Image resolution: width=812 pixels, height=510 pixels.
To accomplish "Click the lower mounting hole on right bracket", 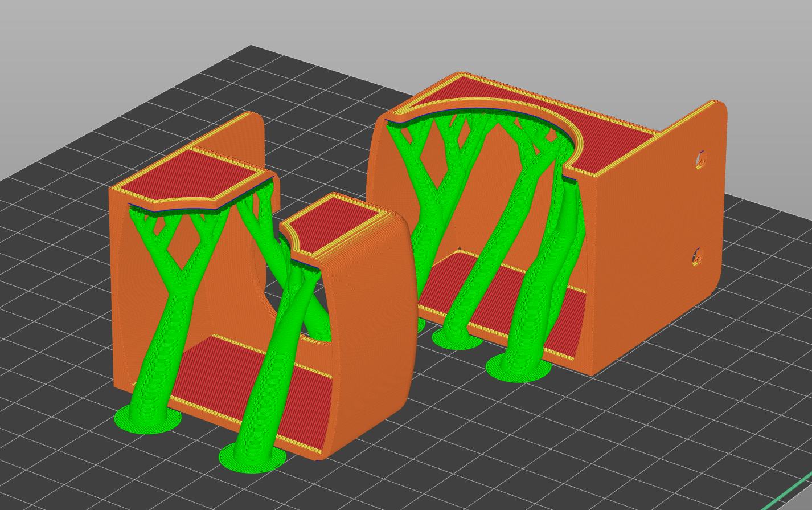I will tap(698, 256).
